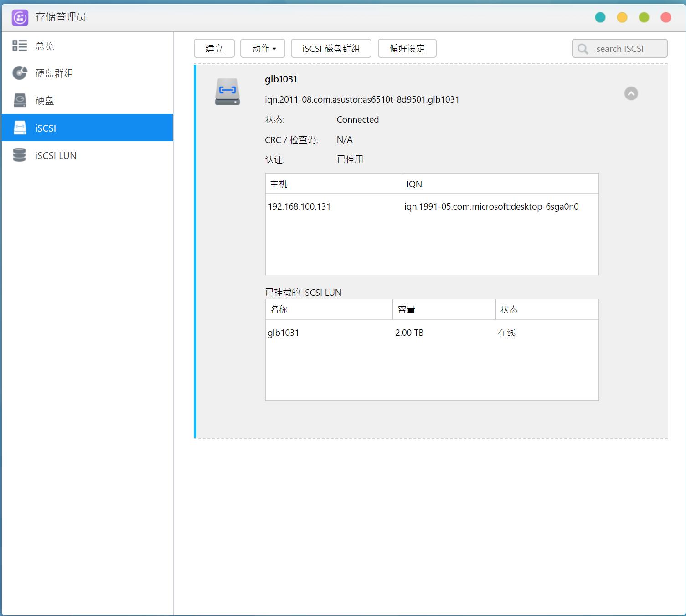Image resolution: width=686 pixels, height=616 pixels.
Task: Click the 偏好设定 preferences button
Action: point(407,48)
